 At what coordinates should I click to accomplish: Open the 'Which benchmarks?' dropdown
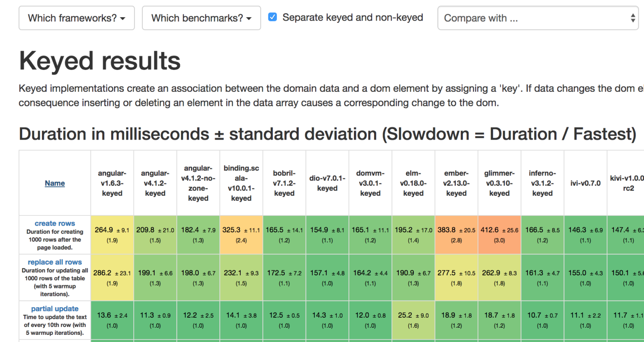(x=201, y=18)
